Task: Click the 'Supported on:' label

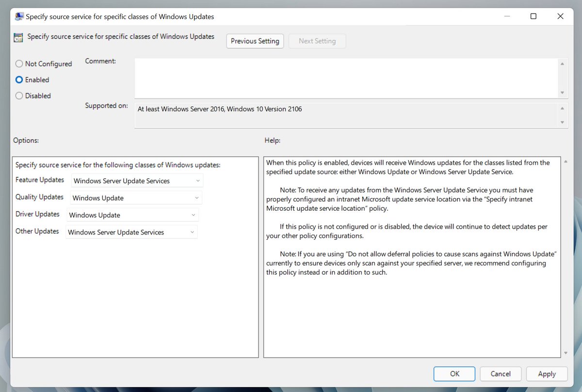Action: click(107, 106)
